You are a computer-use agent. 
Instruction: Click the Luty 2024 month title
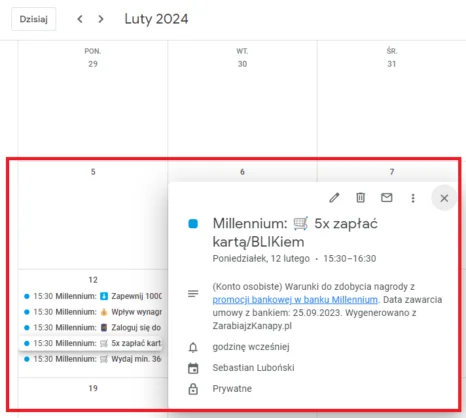(x=156, y=19)
